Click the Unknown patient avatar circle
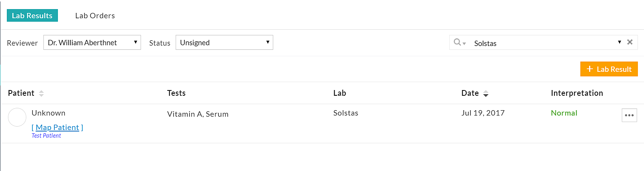The width and height of the screenshot is (644, 171). (17, 117)
